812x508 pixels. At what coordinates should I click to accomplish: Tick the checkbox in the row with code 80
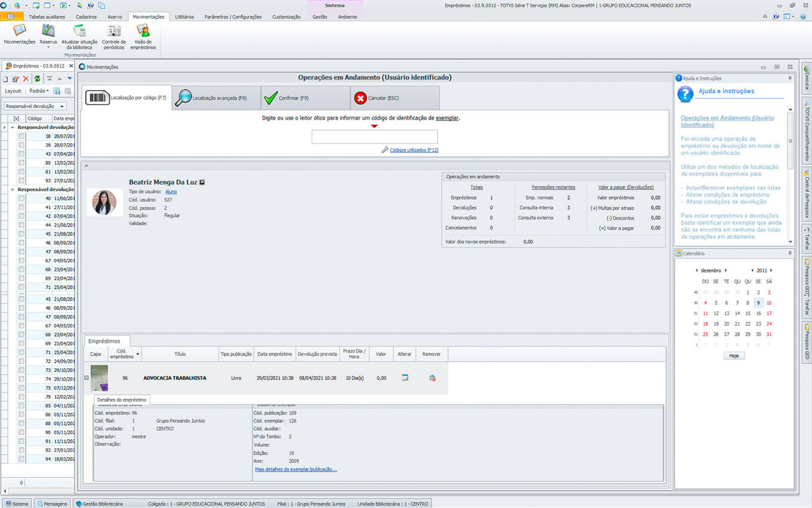point(21,163)
